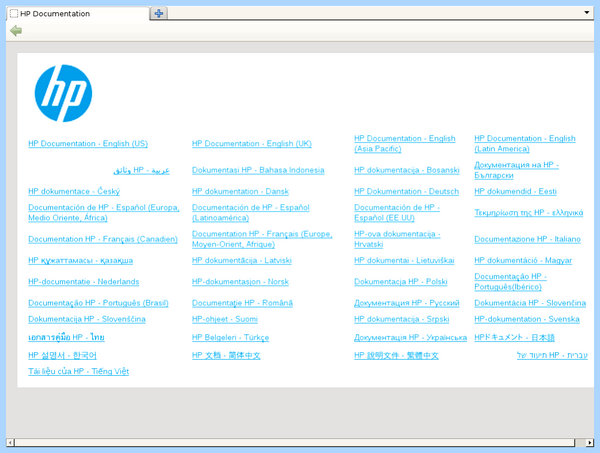Open Documentação HP - Português (Ibérico)

tap(510, 282)
